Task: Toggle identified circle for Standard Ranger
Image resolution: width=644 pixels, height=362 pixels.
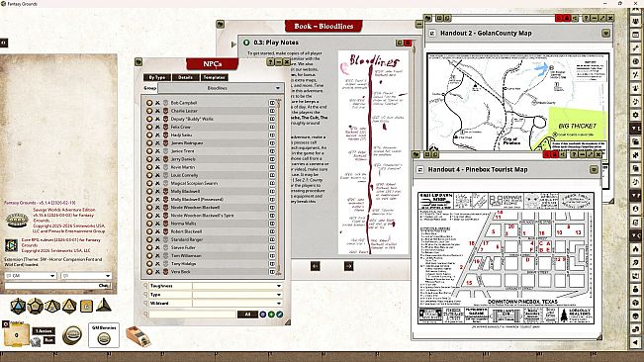Action: tap(149, 239)
